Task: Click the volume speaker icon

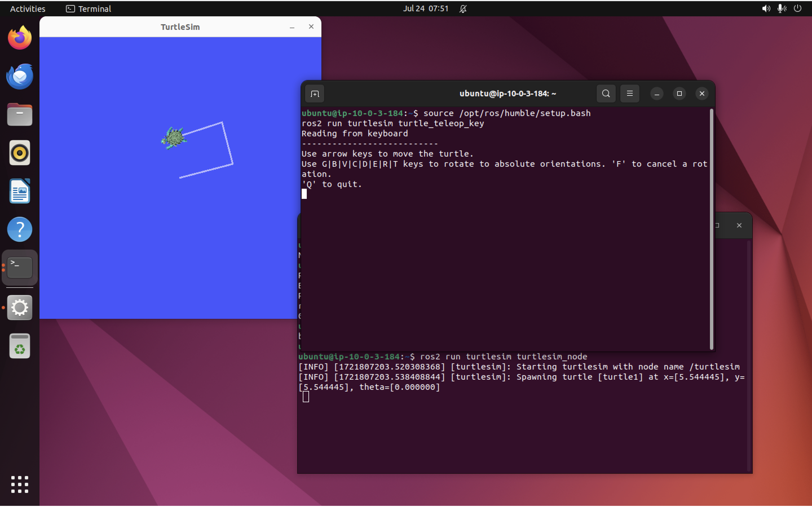Action: coord(766,9)
